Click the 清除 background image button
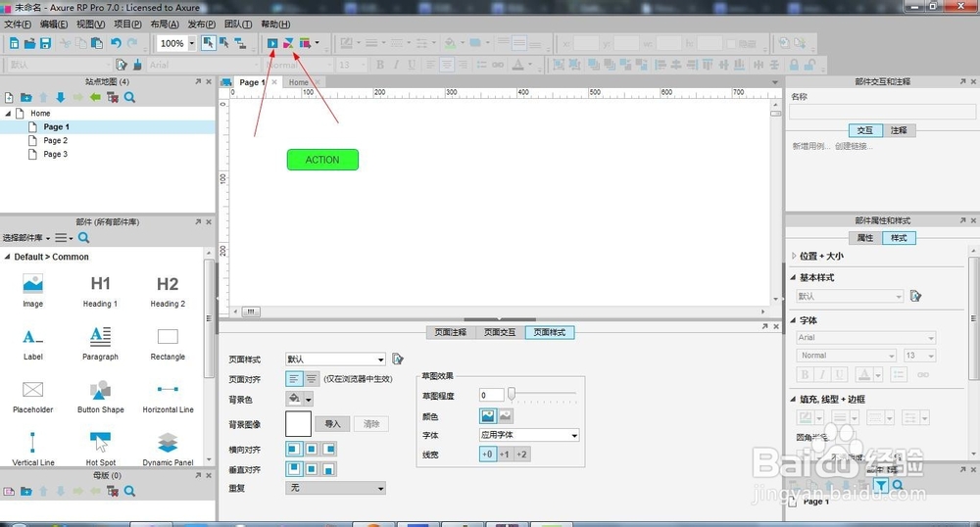The image size is (980, 527). pos(371,424)
